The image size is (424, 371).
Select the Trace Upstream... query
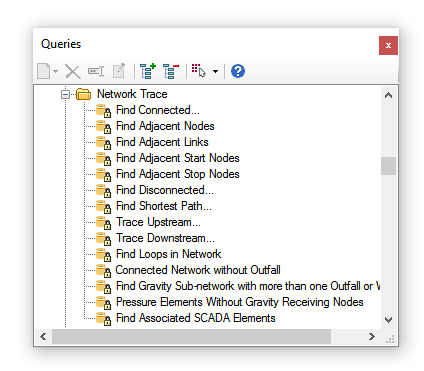click(158, 222)
